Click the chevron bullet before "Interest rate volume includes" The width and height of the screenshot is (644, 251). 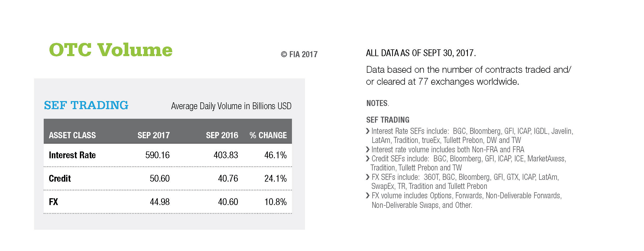(x=368, y=150)
